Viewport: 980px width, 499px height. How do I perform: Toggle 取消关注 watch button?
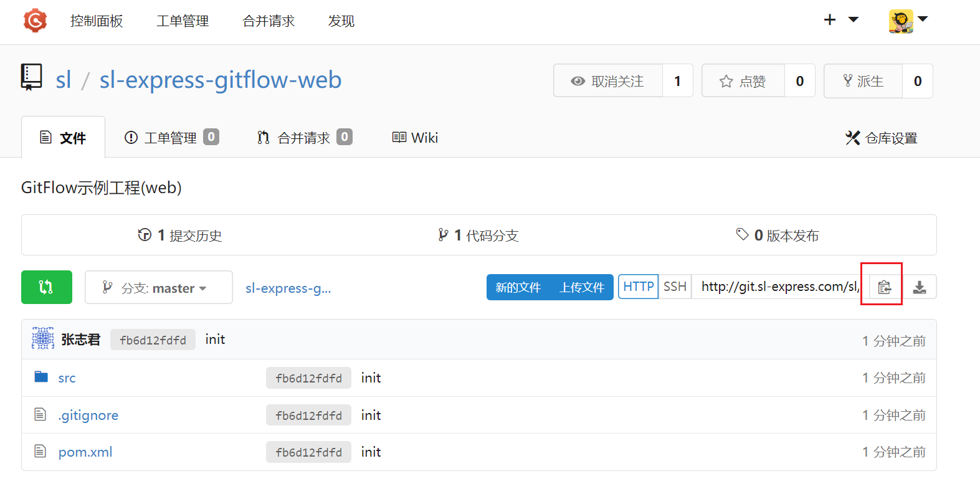pos(608,81)
